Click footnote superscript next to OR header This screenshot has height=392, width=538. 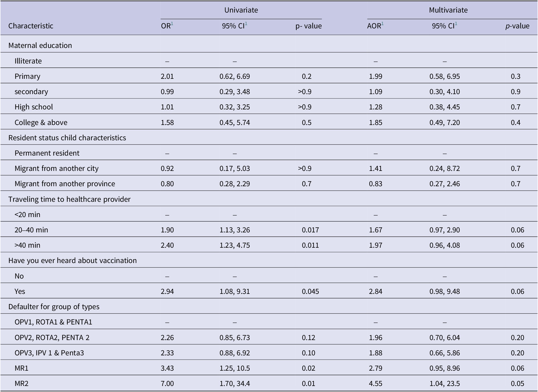click(172, 24)
